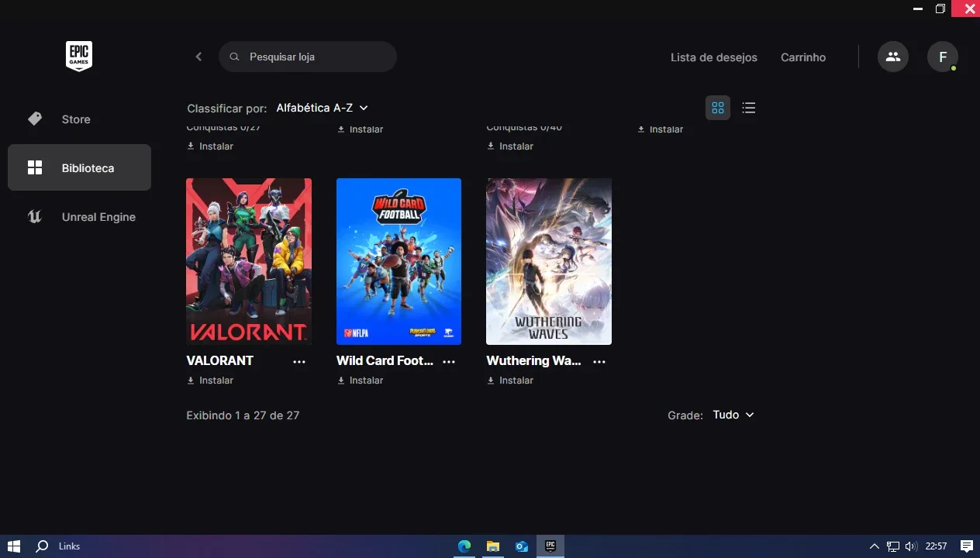Switch to grid view layout

[x=718, y=108]
